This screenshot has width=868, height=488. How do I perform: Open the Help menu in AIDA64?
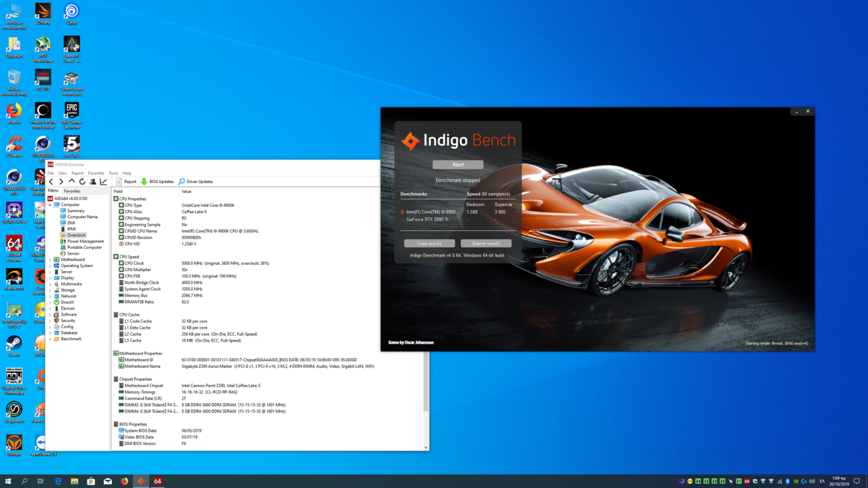(127, 173)
